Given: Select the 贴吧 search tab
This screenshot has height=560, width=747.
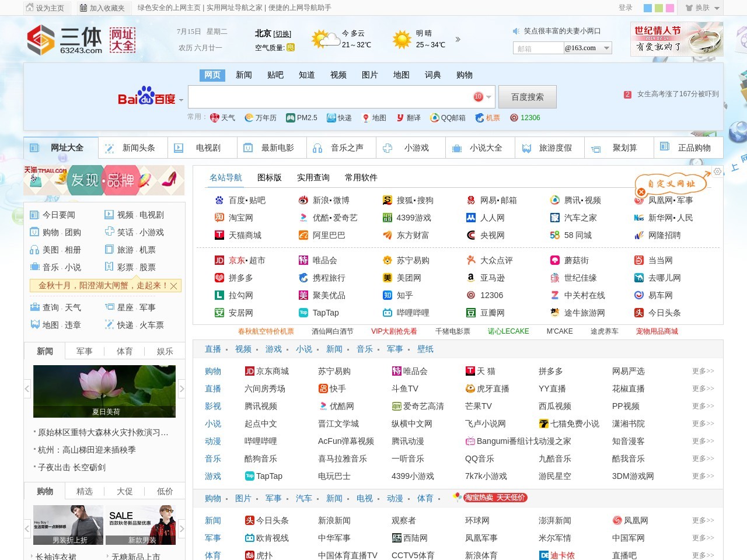Looking at the screenshot, I should click(275, 75).
